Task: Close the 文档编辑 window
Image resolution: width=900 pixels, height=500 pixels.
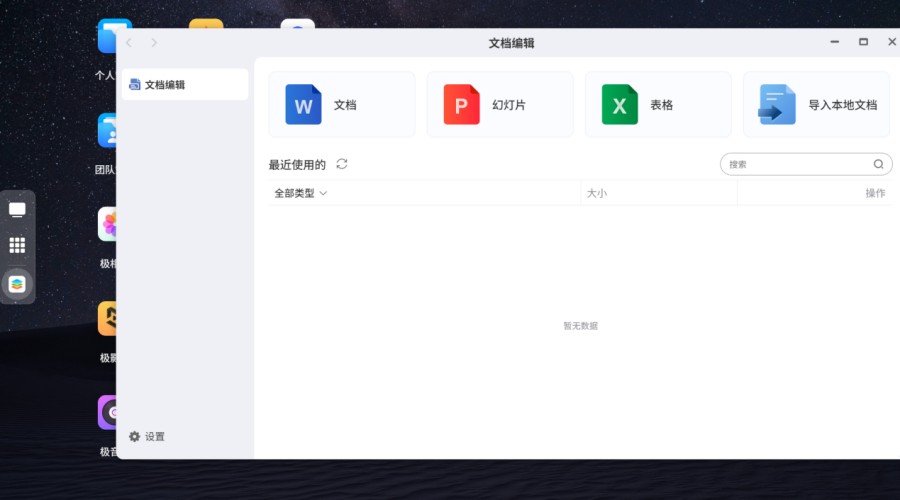Action: pos(892,42)
